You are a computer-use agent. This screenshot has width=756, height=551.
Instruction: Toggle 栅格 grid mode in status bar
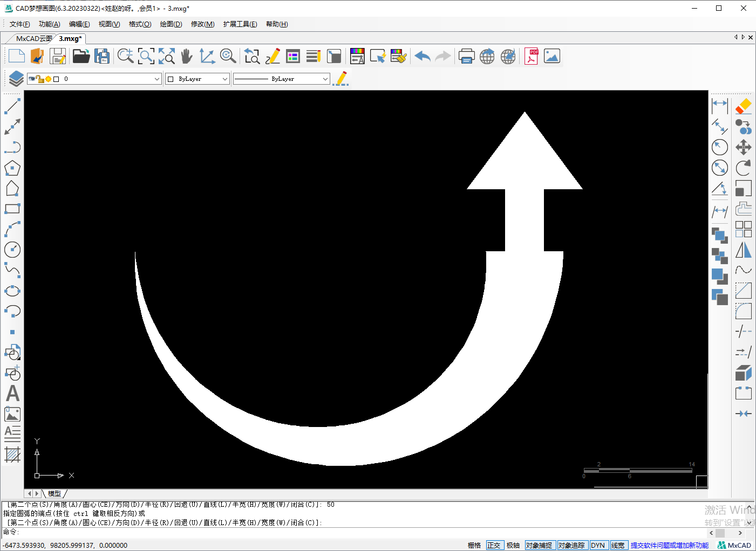[x=474, y=545]
